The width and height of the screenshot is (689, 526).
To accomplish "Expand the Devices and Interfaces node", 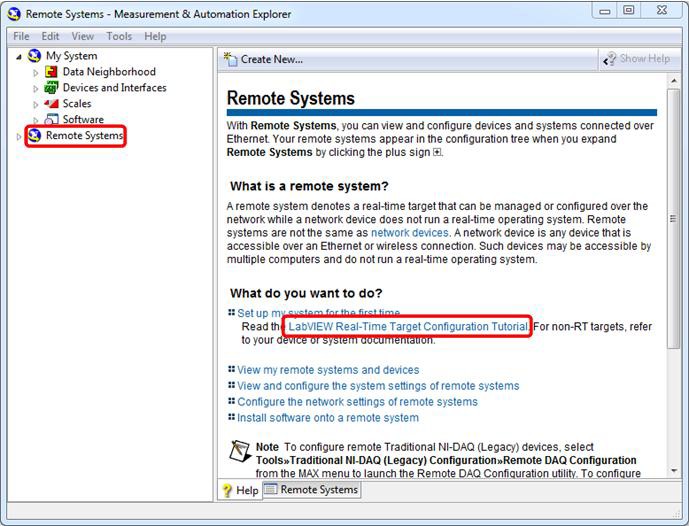I will point(36,89).
